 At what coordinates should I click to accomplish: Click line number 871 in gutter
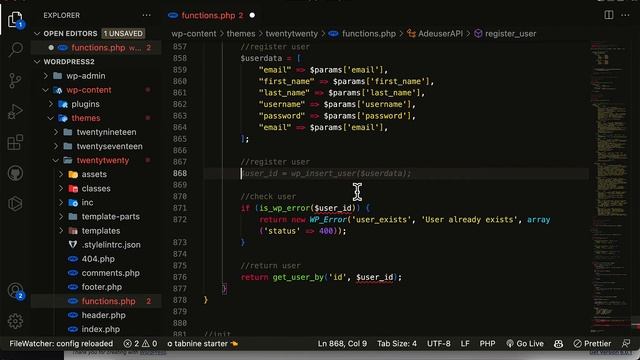pyautogui.click(x=180, y=208)
